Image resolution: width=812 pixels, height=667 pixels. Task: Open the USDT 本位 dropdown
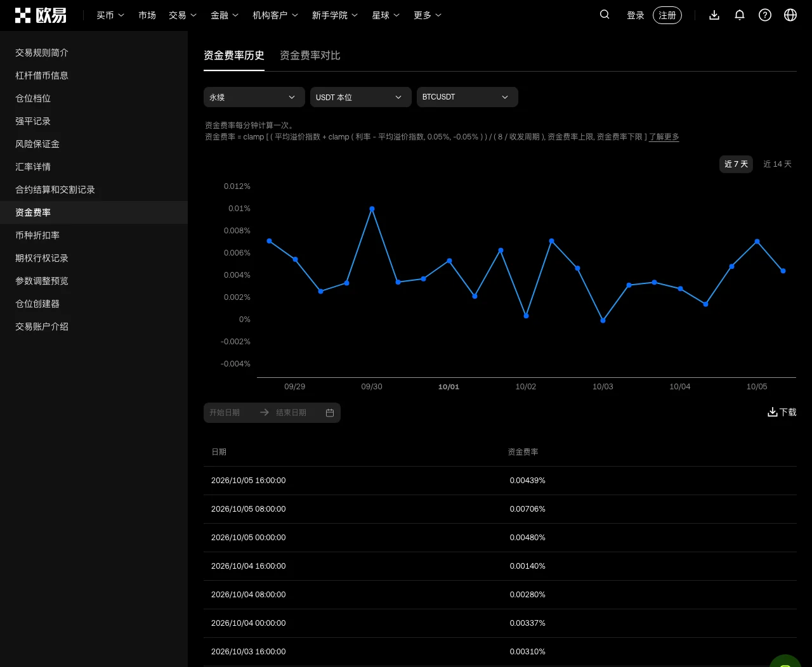tap(361, 97)
